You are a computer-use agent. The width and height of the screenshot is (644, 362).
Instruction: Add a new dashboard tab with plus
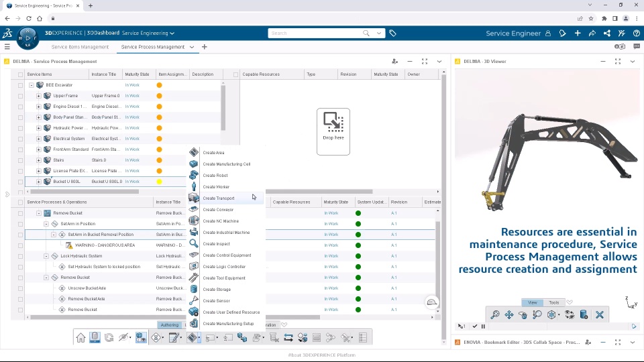[204, 47]
